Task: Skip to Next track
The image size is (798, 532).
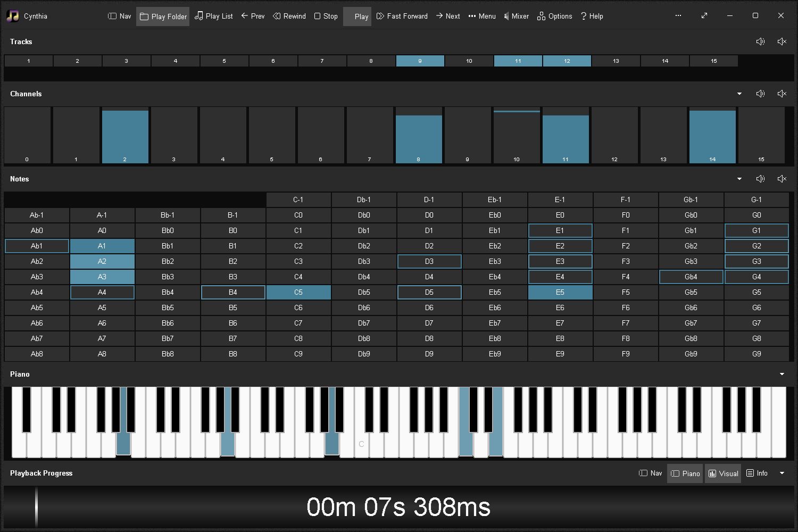Action: 448,16
